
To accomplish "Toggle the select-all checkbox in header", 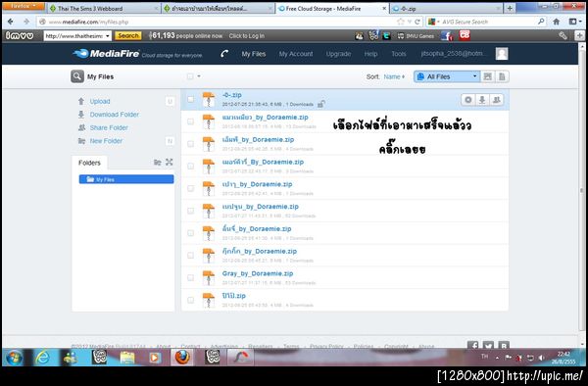I will (x=190, y=76).
